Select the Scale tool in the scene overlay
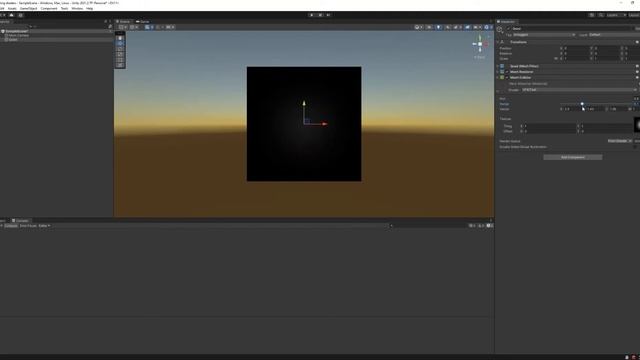 pyautogui.click(x=120, y=54)
